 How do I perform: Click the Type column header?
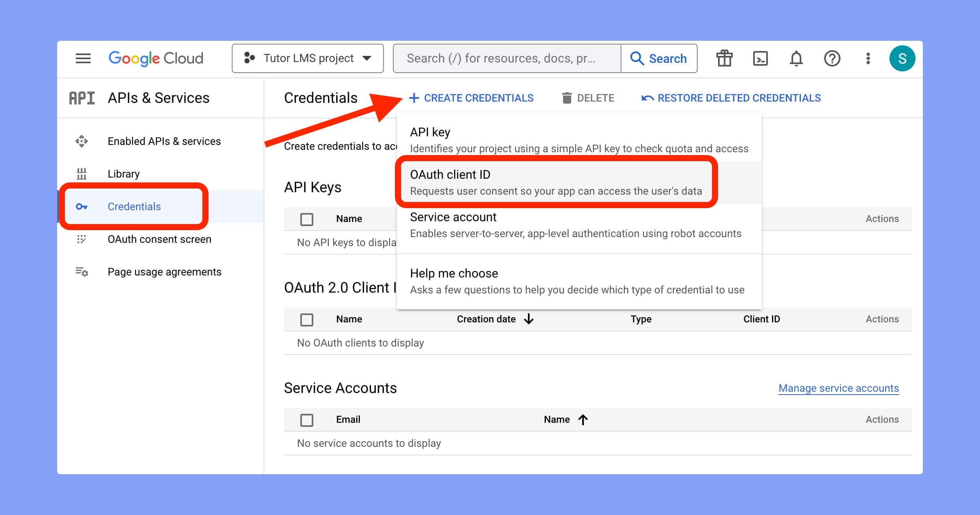click(x=641, y=319)
